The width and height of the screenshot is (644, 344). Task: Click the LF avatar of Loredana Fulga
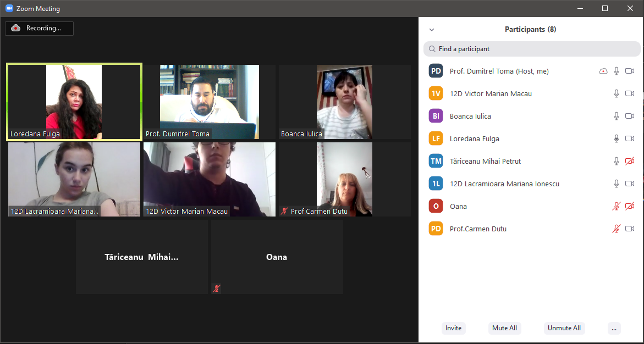tap(436, 138)
